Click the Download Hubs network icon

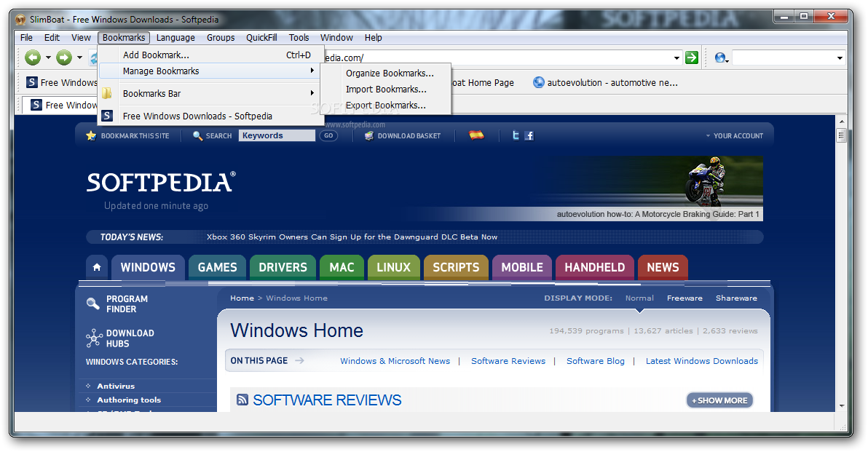pyautogui.click(x=94, y=338)
